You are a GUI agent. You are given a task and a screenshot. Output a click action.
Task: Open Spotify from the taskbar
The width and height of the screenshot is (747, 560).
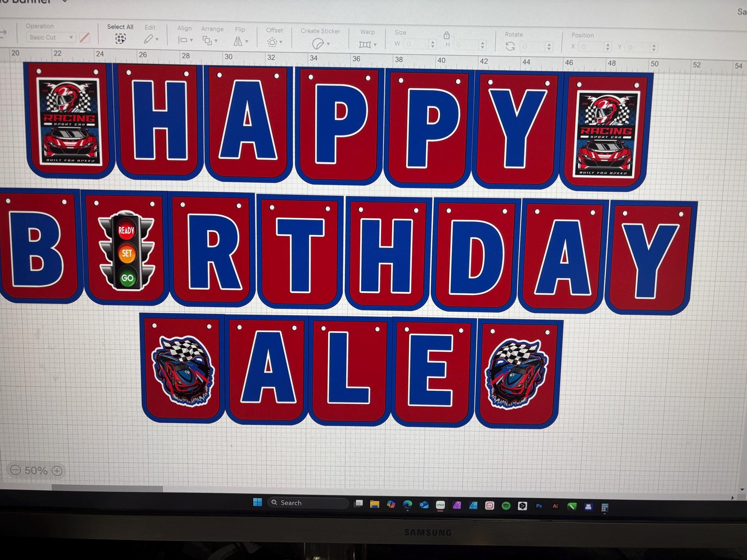(506, 506)
